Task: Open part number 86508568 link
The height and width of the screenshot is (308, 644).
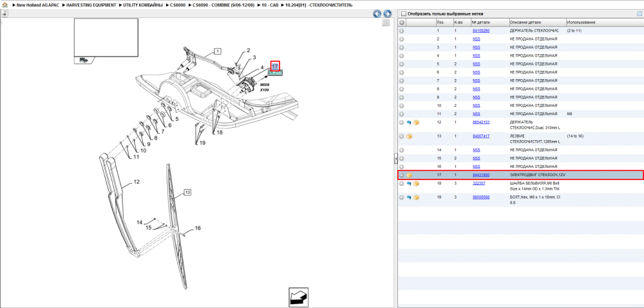Action: [x=481, y=197]
